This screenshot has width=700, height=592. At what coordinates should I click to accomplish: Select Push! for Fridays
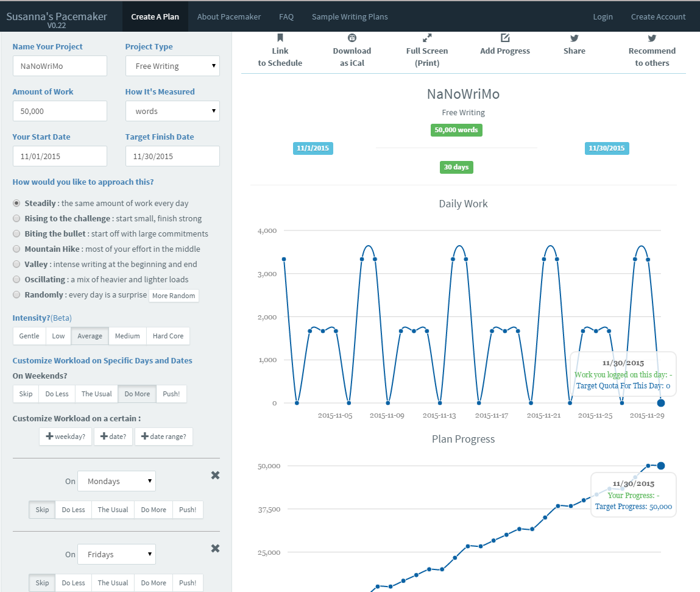(188, 583)
